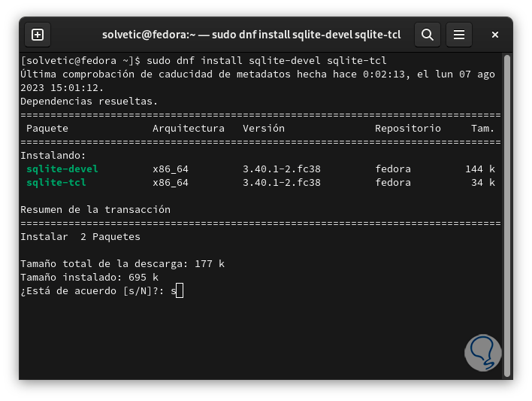Click the terminal vertical scrollbar
Image resolution: width=532 pixels, height=401 pixels.
(x=506, y=211)
